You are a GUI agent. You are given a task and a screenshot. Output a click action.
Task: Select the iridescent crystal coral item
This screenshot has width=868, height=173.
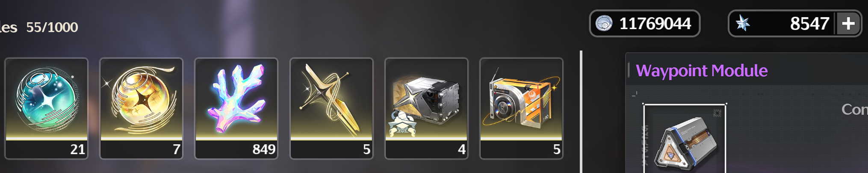click(x=236, y=108)
